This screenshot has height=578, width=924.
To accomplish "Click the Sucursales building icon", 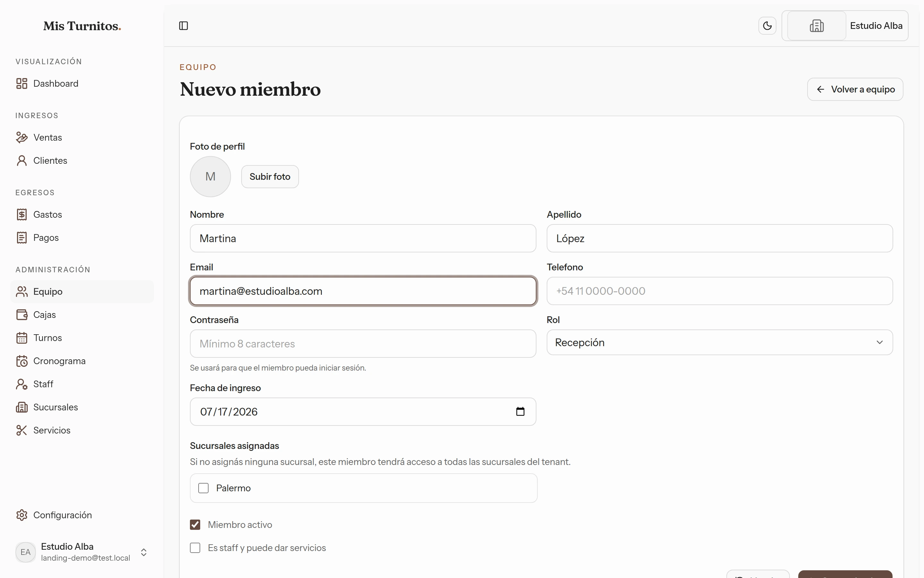I will [22, 407].
